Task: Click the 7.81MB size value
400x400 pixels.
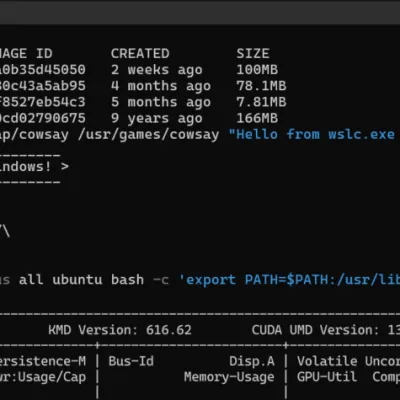Action: (x=261, y=102)
